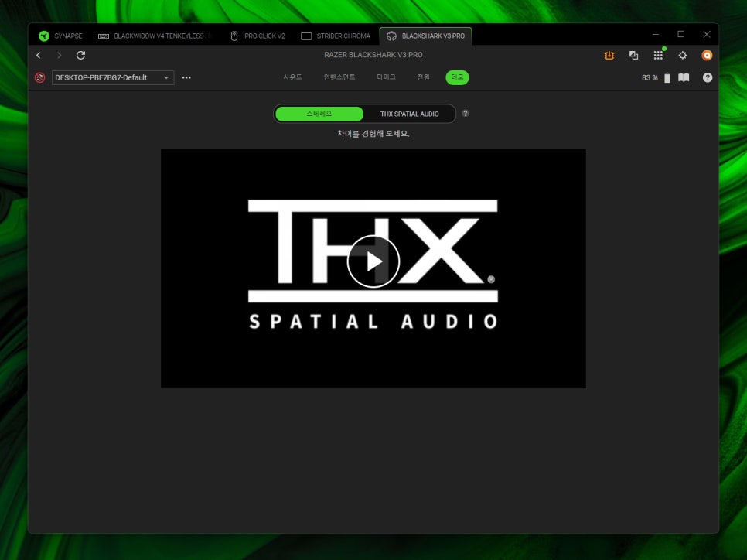Open the modules grid icon
Image resolution: width=747 pixels, height=560 pixels.
tap(658, 56)
